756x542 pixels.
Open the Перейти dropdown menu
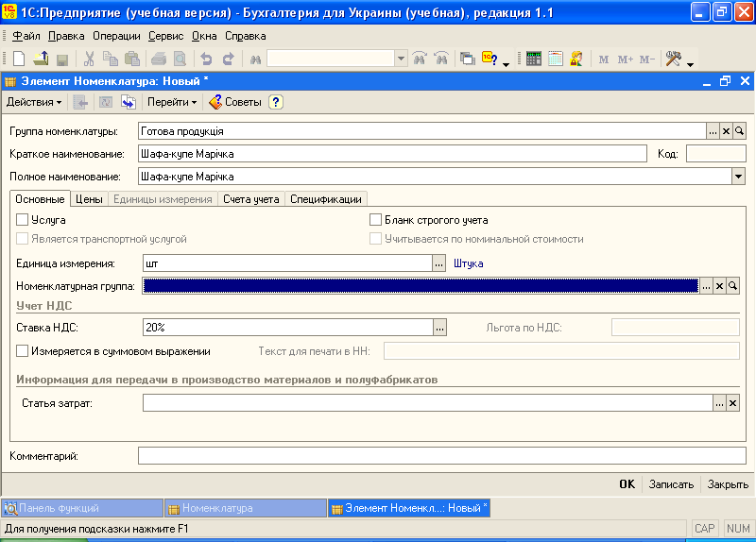172,102
